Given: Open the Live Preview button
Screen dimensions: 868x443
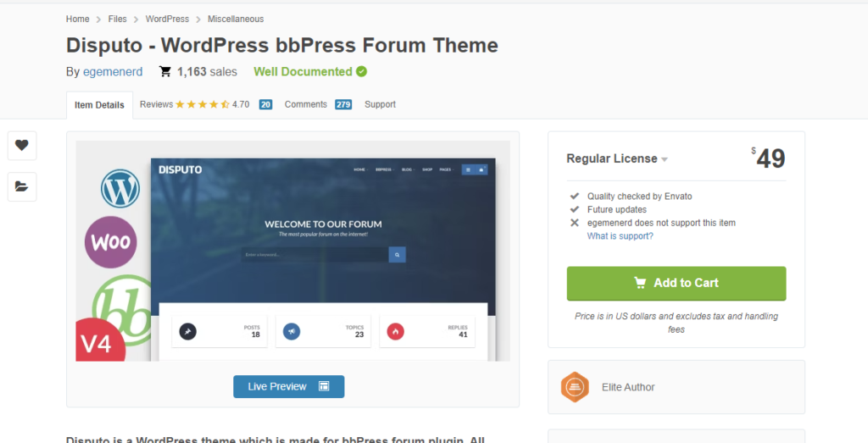Looking at the screenshot, I should [x=288, y=386].
